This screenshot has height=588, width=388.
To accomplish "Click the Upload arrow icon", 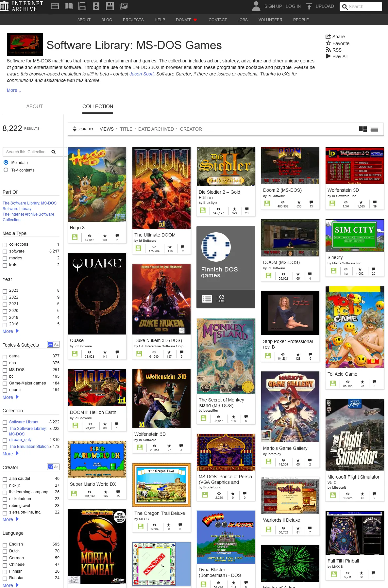I will pyautogui.click(x=309, y=7).
